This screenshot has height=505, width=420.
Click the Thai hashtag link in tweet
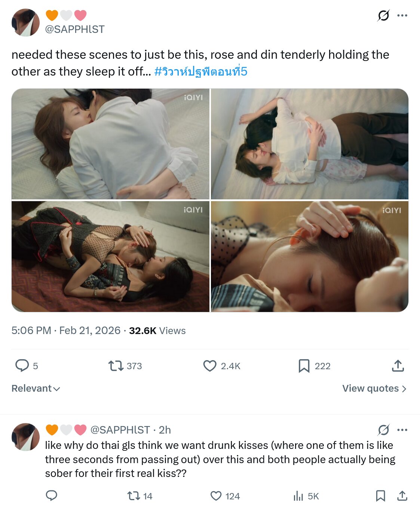(201, 71)
